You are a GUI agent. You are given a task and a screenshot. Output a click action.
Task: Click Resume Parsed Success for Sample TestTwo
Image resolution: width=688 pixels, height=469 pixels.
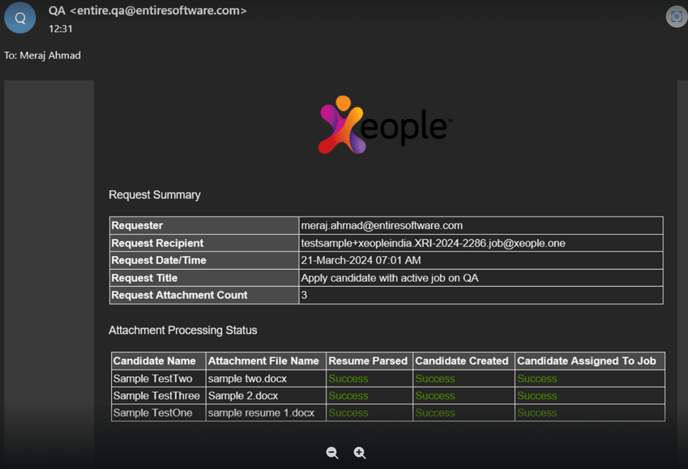tap(348, 379)
